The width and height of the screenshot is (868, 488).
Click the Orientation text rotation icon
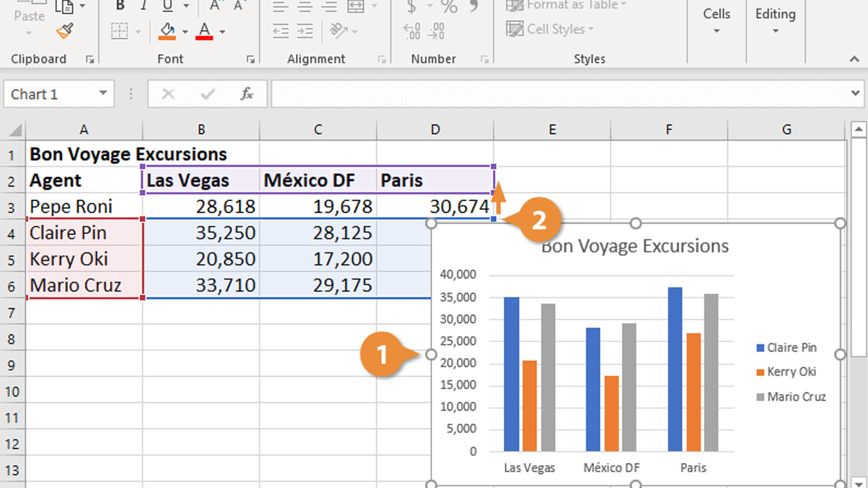click(339, 31)
